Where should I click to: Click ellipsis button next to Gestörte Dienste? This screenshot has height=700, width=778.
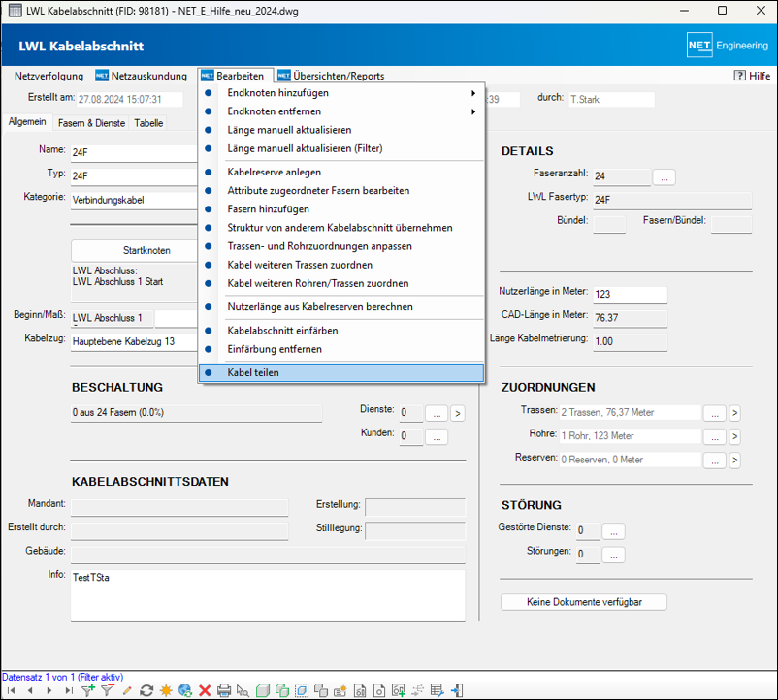(614, 531)
